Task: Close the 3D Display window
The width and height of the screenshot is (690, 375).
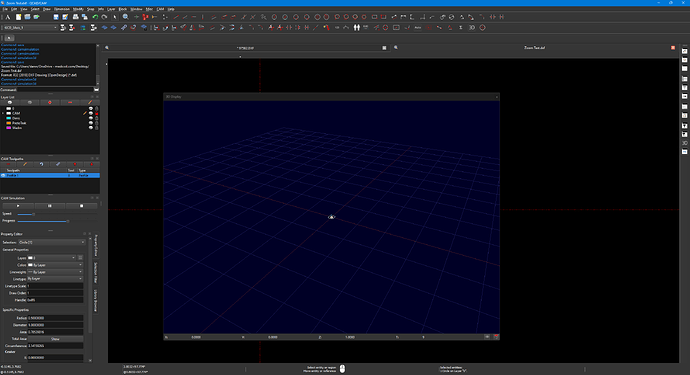Action: click(497, 96)
